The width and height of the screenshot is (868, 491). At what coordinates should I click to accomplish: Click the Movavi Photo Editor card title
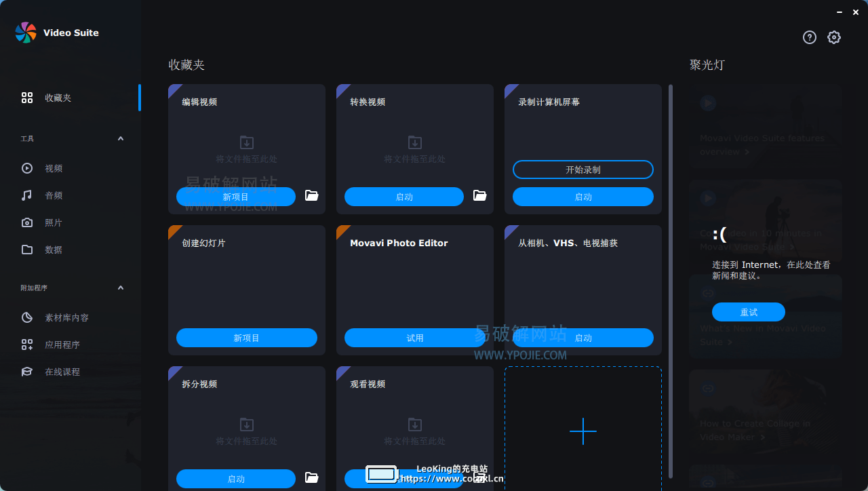pos(399,243)
